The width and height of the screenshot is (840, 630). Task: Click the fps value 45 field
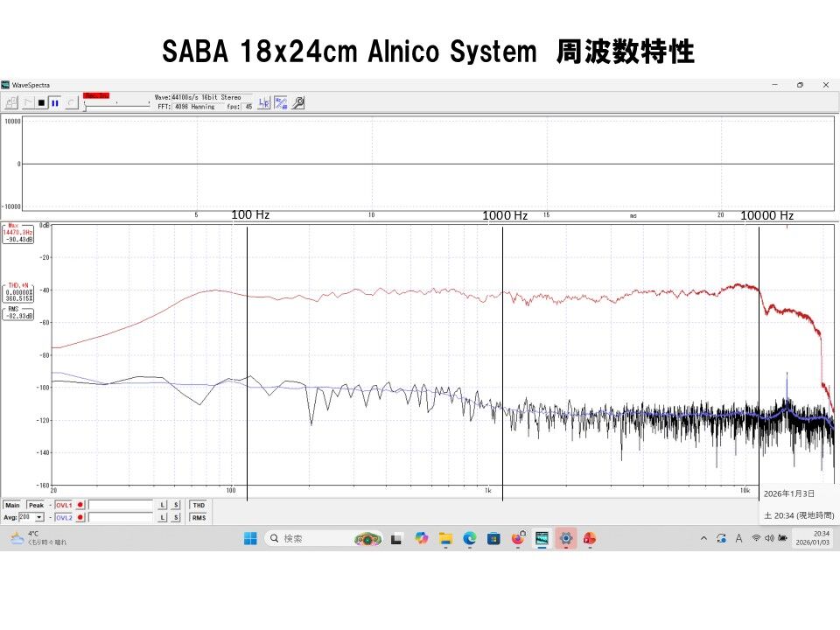point(248,107)
